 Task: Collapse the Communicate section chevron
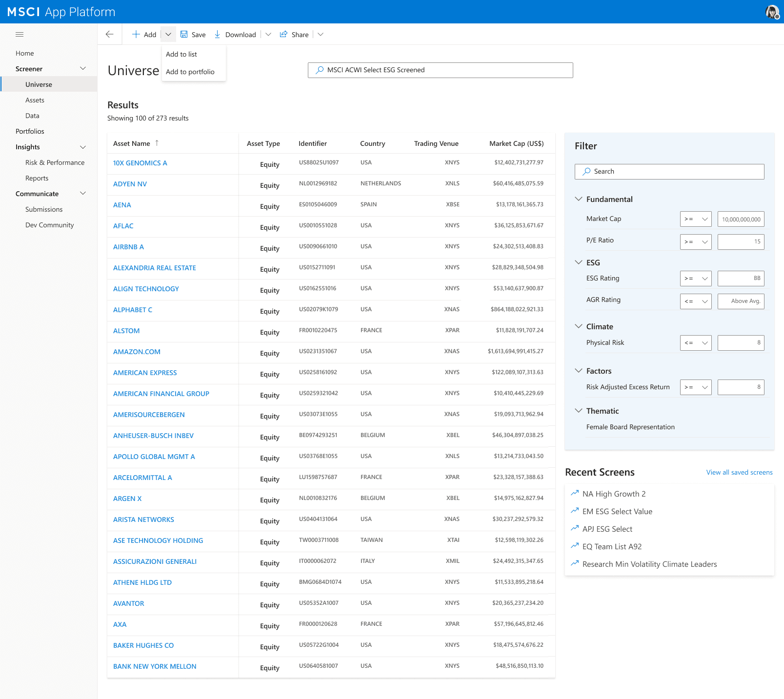[x=83, y=194]
